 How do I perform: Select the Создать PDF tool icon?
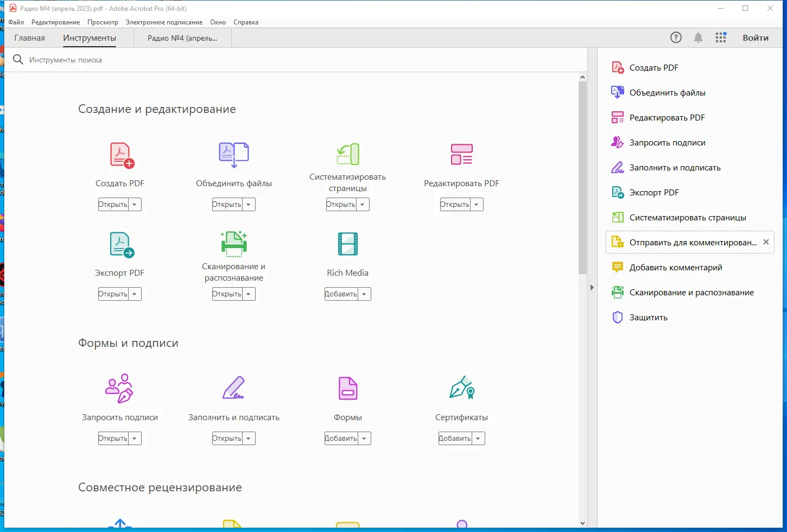[x=119, y=155]
